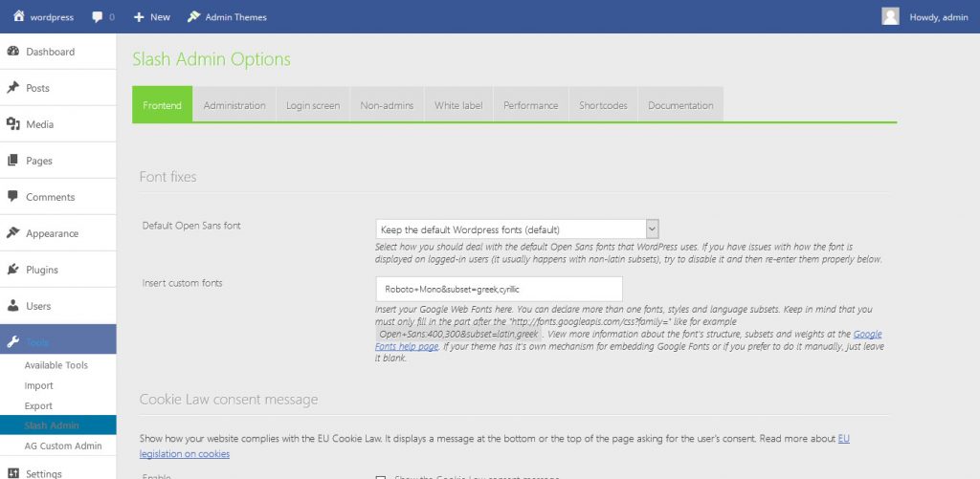This screenshot has width=980, height=479.
Task: Click the Pages icon in sidebar
Action: 13,161
